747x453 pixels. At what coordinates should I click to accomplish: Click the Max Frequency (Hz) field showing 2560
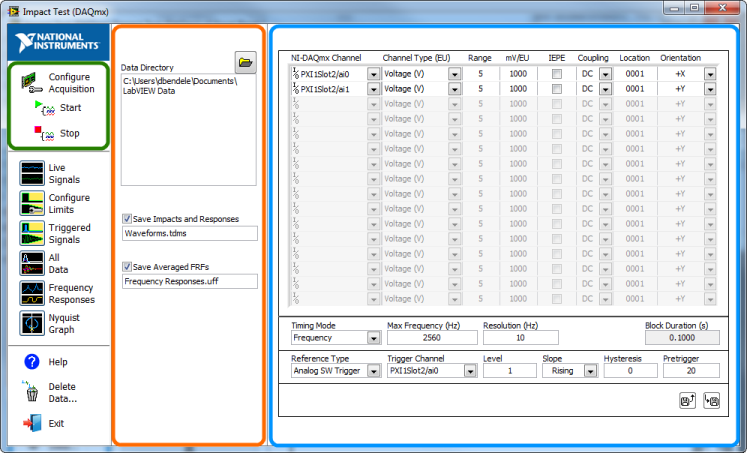[x=432, y=338]
